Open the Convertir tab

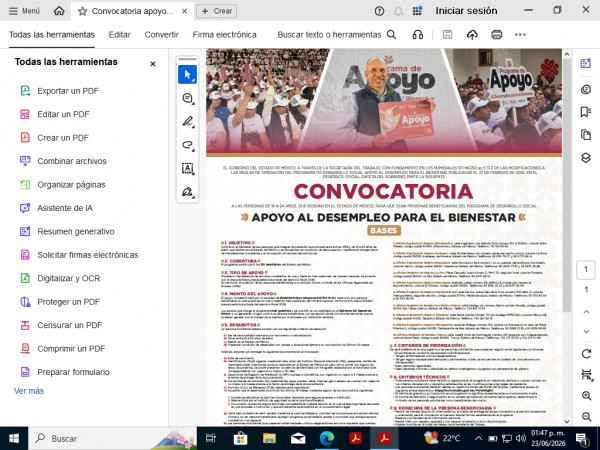click(161, 35)
